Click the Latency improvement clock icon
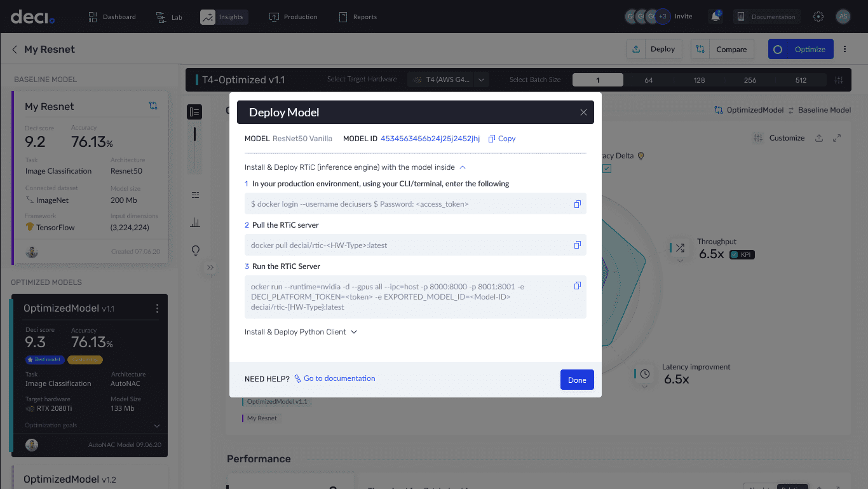The height and width of the screenshot is (489, 868). pyautogui.click(x=644, y=373)
